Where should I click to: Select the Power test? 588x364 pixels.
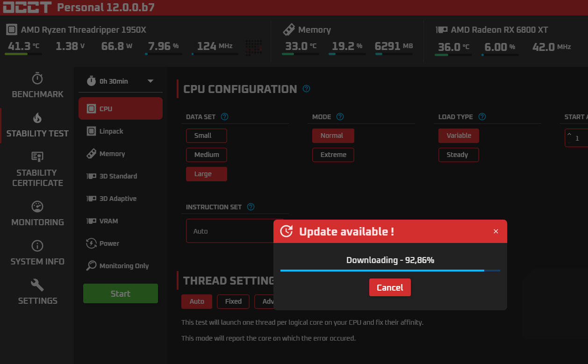[x=121, y=243]
